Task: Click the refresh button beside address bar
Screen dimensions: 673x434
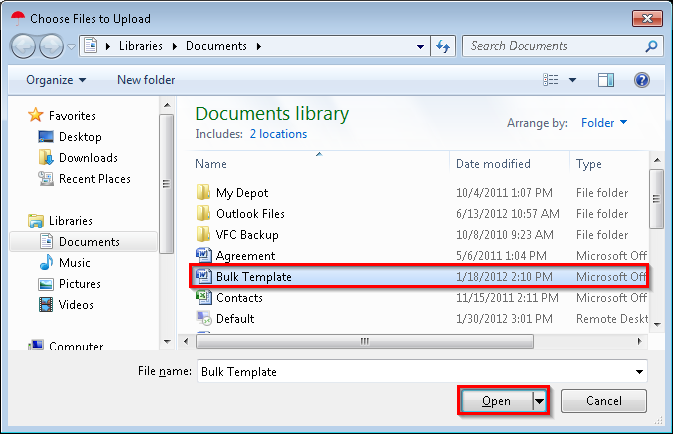Action: pyautogui.click(x=444, y=46)
